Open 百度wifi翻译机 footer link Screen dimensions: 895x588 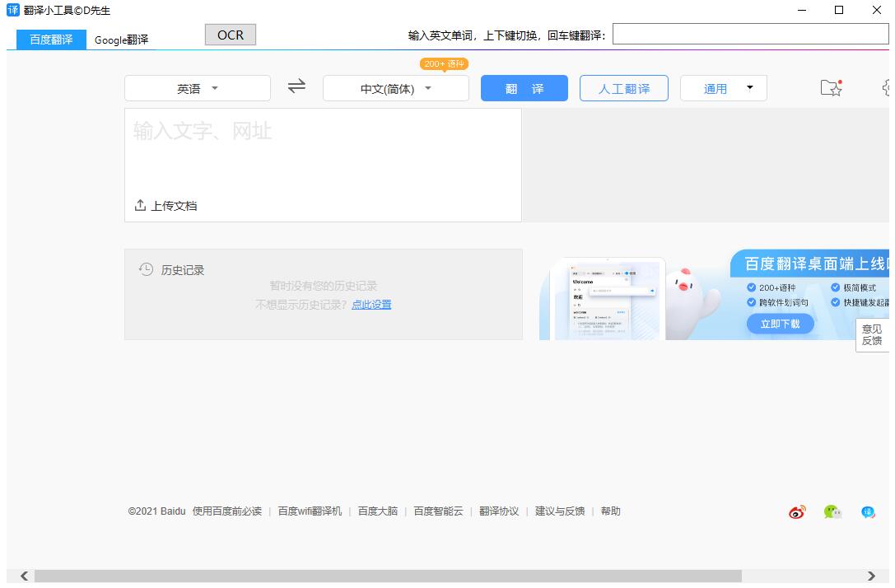pos(310,511)
